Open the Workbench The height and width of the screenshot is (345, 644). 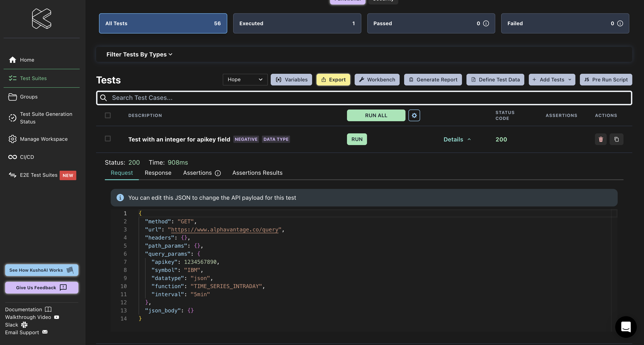377,80
